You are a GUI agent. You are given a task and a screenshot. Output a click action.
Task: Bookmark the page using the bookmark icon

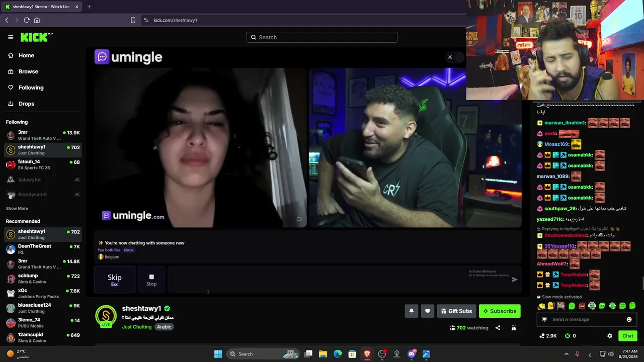pos(133,20)
